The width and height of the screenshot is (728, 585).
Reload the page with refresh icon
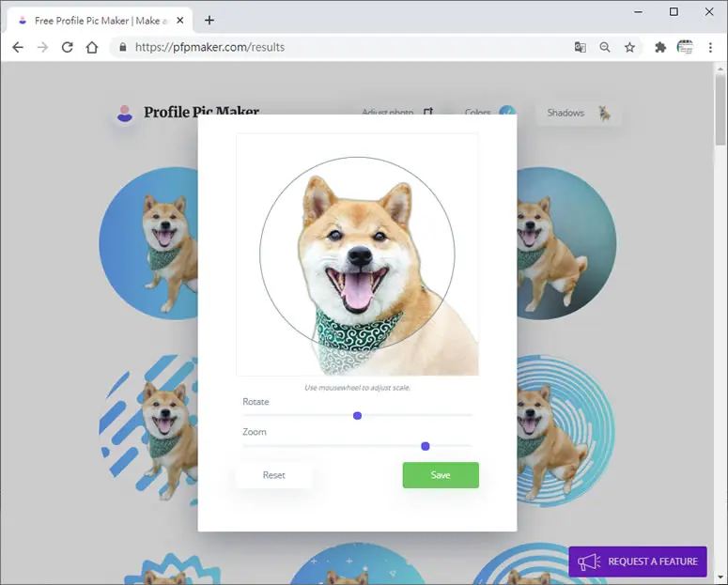tap(68, 47)
